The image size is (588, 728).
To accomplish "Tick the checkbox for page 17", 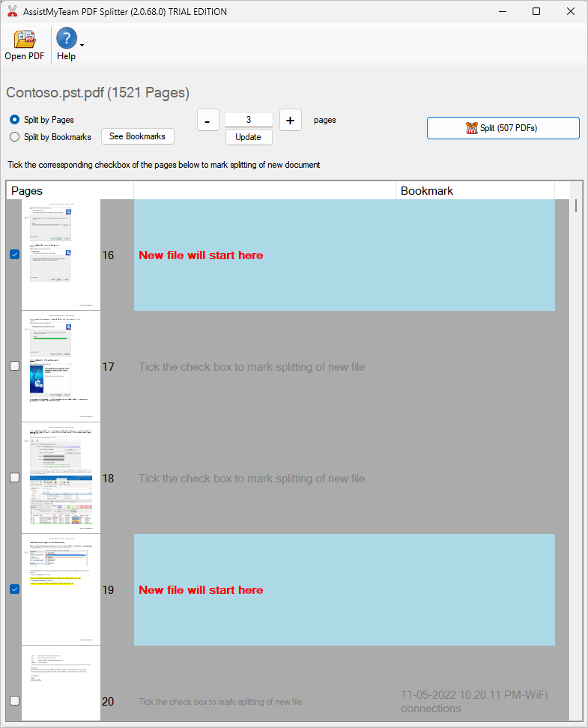I will point(14,366).
